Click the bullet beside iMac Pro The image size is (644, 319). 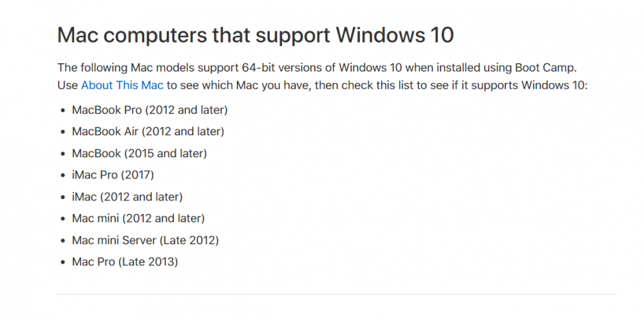pyautogui.click(x=63, y=175)
